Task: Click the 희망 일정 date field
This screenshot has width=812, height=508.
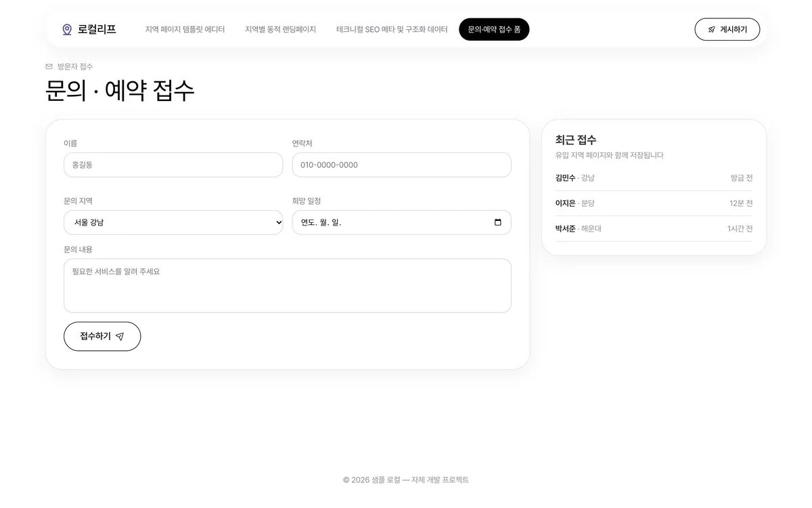Action: click(x=401, y=222)
